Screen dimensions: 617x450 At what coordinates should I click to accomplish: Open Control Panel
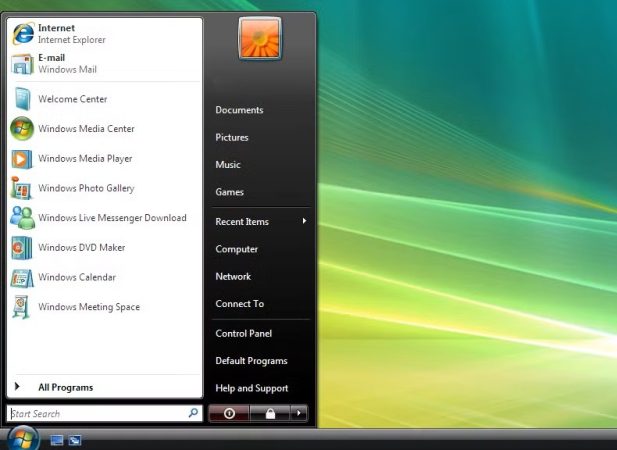pos(244,334)
